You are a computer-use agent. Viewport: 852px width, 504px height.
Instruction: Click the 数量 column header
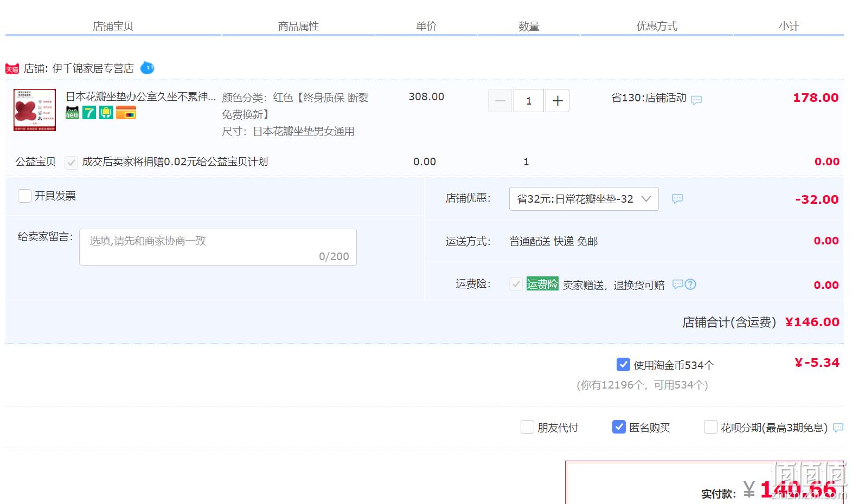pyautogui.click(x=529, y=26)
